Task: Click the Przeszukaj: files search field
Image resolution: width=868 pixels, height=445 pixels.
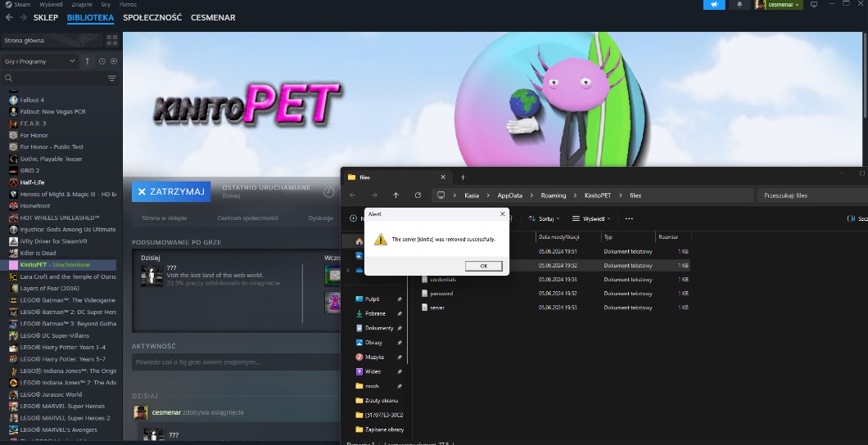Action: 811,196
